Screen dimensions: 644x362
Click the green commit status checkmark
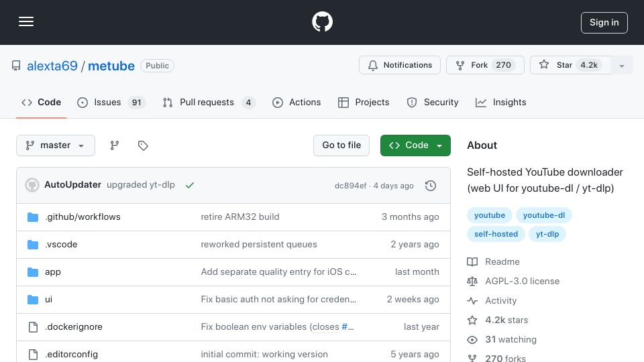pyautogui.click(x=190, y=185)
